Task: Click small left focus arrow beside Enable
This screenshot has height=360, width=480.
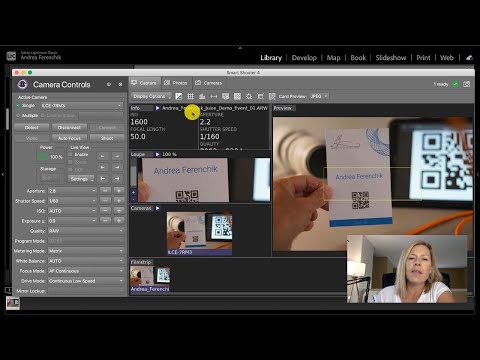Action: (103, 156)
